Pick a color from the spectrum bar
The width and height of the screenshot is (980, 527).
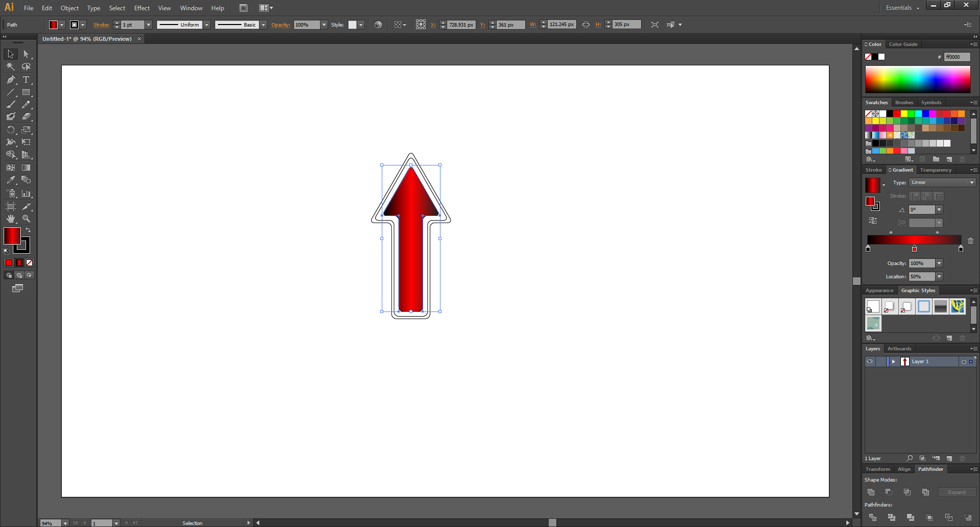tap(918, 79)
